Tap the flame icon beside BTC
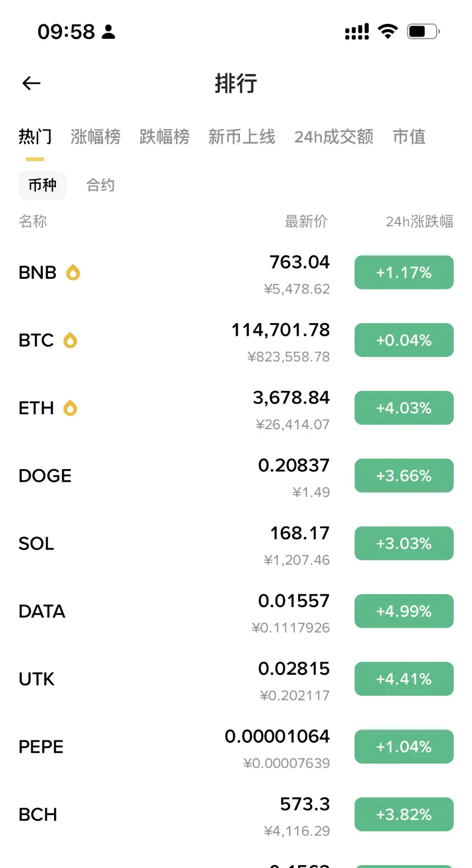This screenshot has height=868, width=472. 70,340
